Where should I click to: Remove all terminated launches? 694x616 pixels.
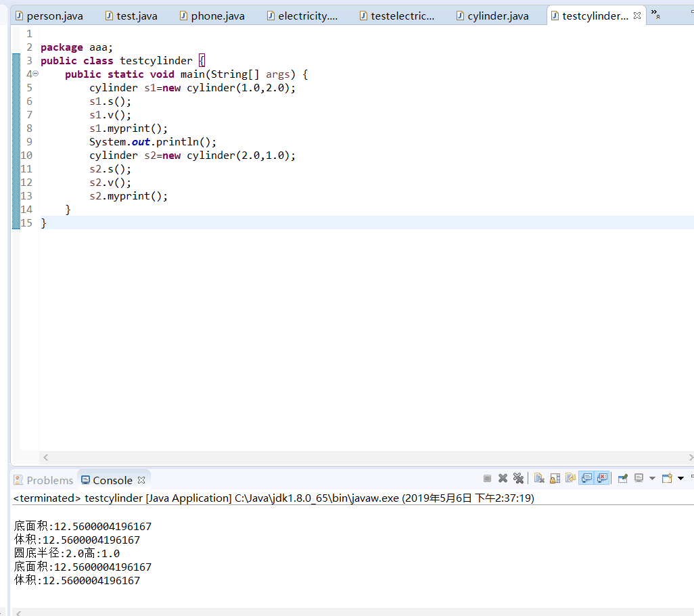click(518, 479)
